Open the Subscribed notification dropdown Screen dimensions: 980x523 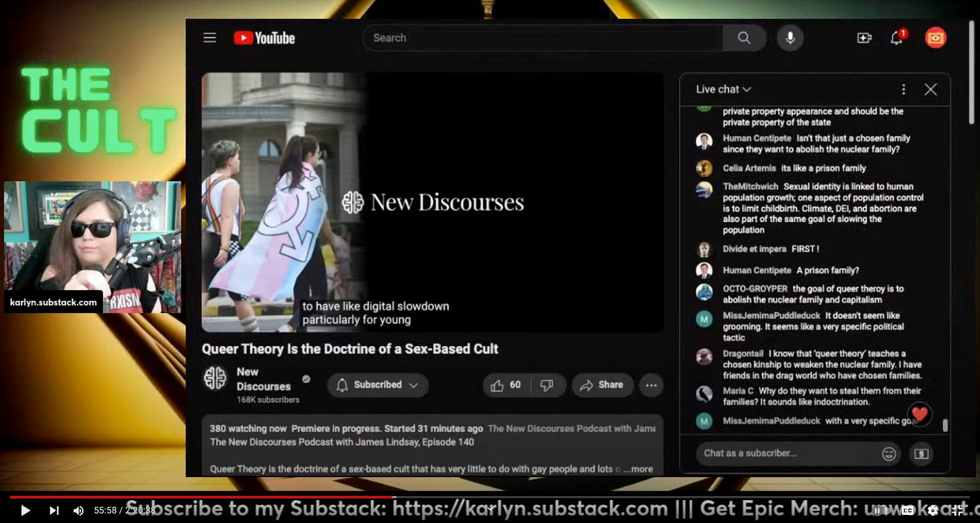pos(378,385)
